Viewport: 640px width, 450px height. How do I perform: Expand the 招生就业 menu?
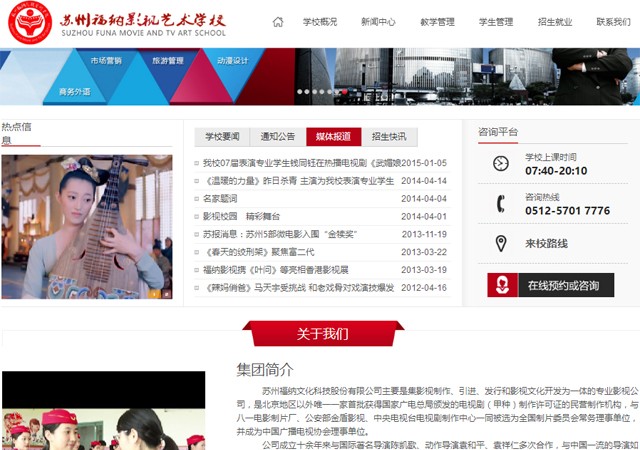(x=554, y=22)
